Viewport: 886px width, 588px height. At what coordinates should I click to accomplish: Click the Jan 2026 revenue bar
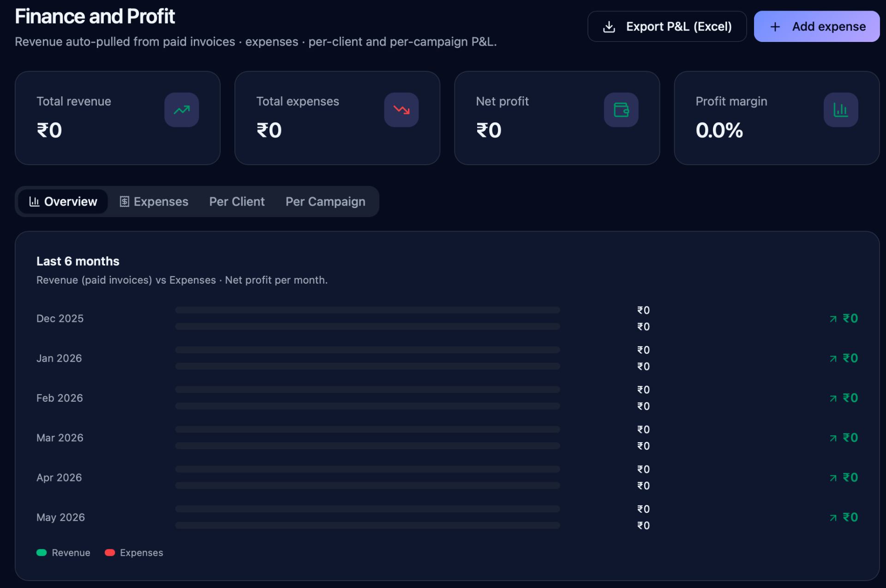point(367,350)
